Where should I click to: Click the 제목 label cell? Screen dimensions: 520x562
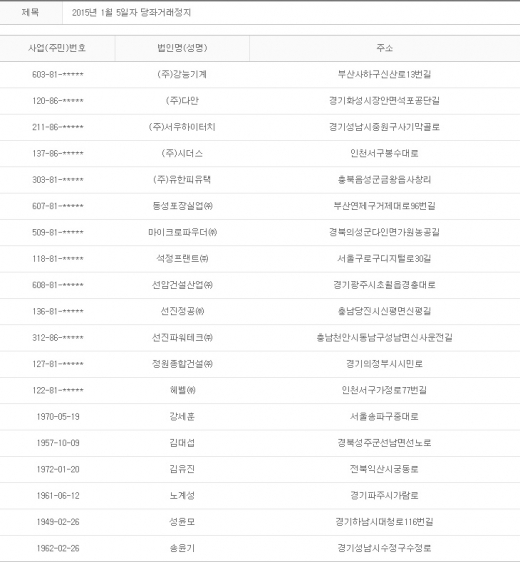(x=30, y=13)
